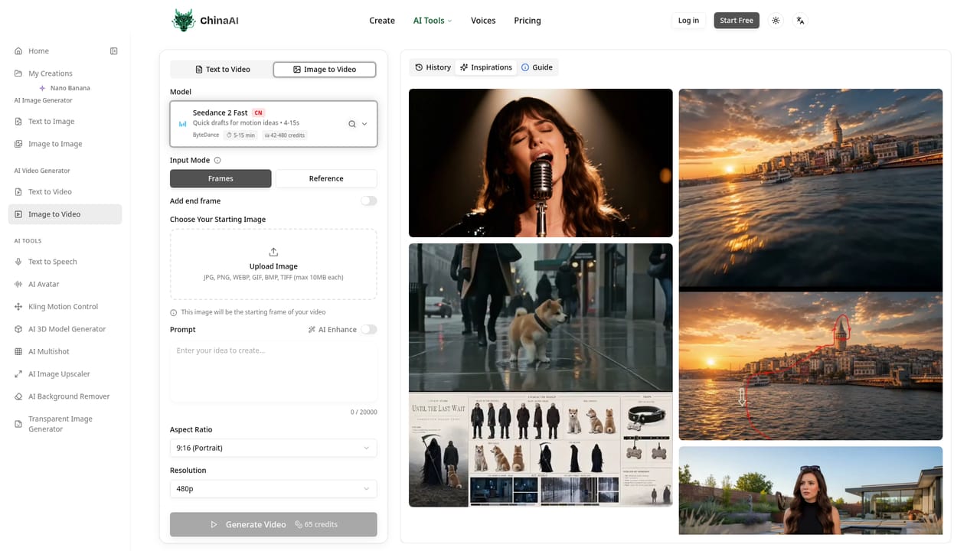980x551 pixels.
Task: Click the upload arrow icon
Action: tap(273, 252)
